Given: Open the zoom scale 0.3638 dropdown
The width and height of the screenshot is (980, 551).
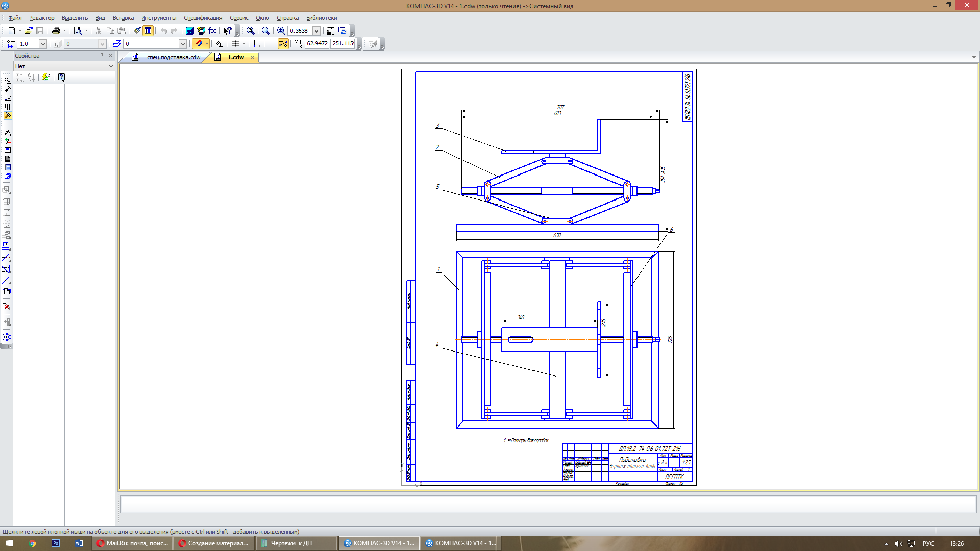Looking at the screenshot, I should (316, 31).
